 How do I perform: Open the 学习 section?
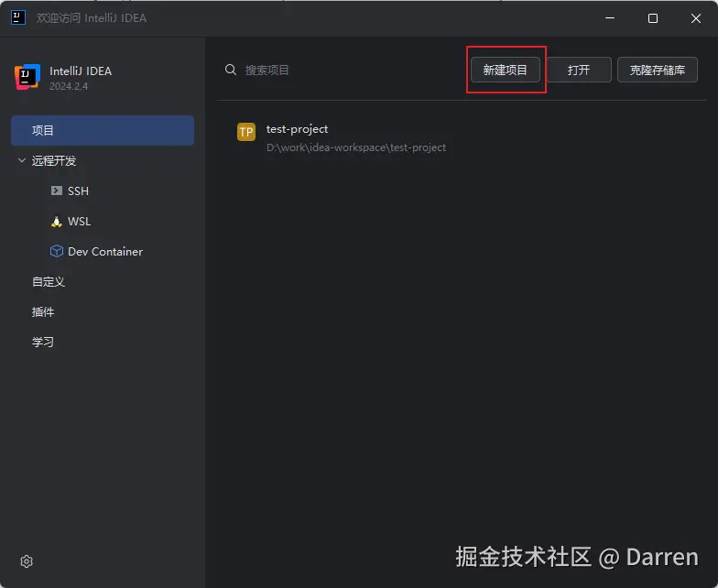pos(43,343)
